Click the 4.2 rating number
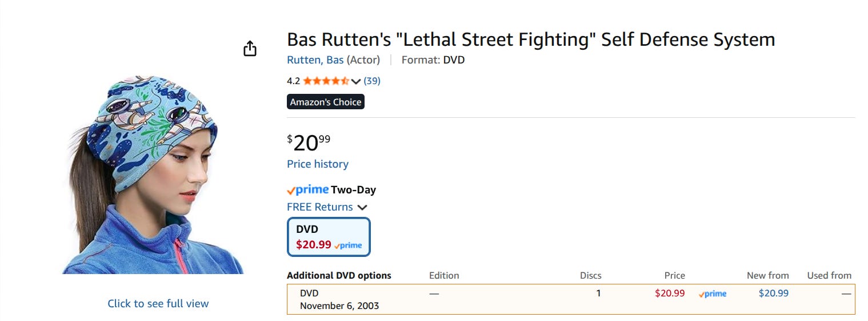Screen dimensions: 868x321 pyautogui.click(x=293, y=81)
